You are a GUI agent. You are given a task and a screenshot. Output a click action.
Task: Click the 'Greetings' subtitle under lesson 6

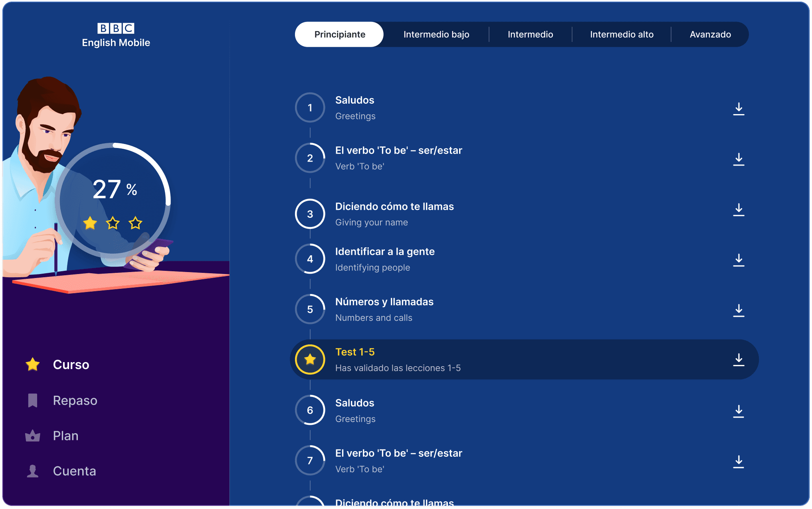355,419
